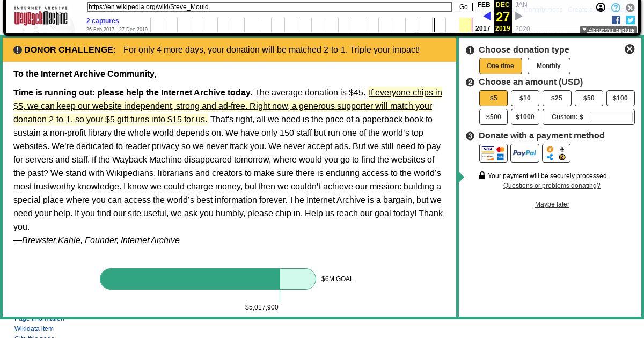Click FEB previous month label
Image resolution: width=644 pixels, height=338 pixels.
point(484,5)
